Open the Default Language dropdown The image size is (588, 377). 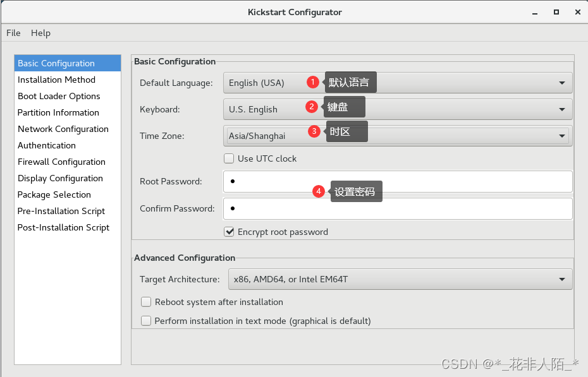coord(560,83)
